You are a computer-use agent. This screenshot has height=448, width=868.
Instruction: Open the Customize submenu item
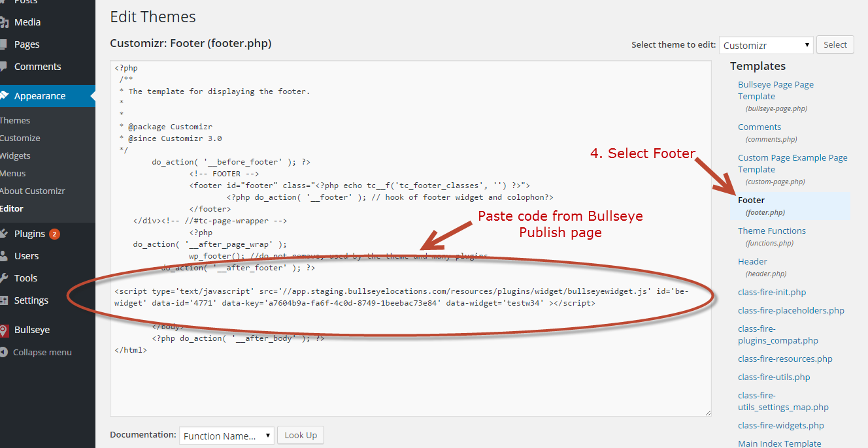click(20, 138)
